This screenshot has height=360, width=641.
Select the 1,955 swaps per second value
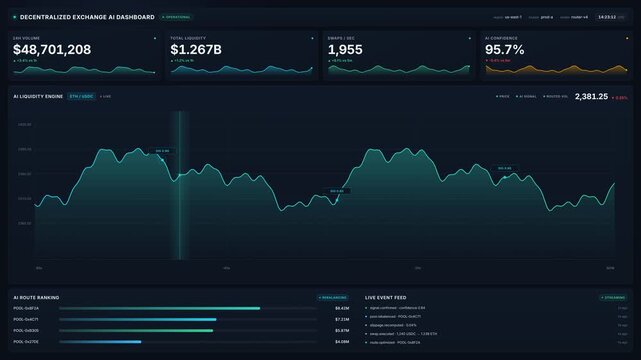pos(345,49)
